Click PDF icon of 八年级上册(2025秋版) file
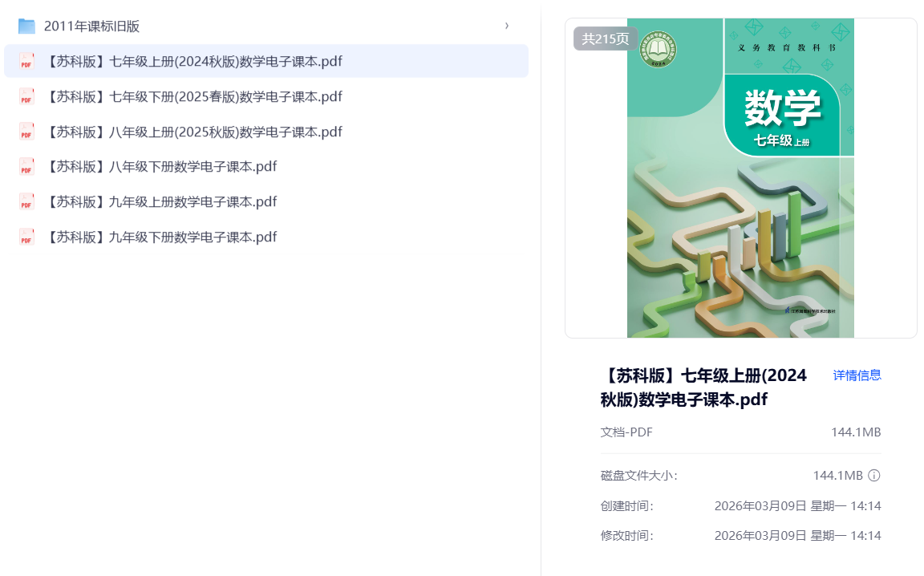This screenshot has height=576, width=924. point(26,132)
